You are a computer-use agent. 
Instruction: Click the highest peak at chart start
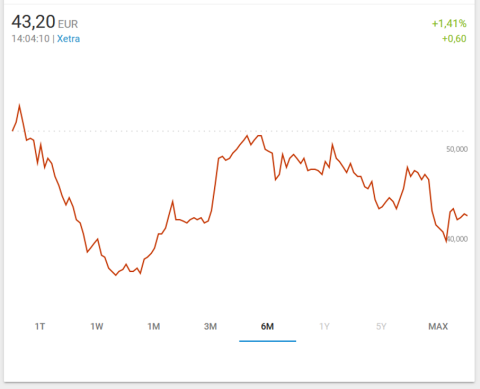click(19, 106)
